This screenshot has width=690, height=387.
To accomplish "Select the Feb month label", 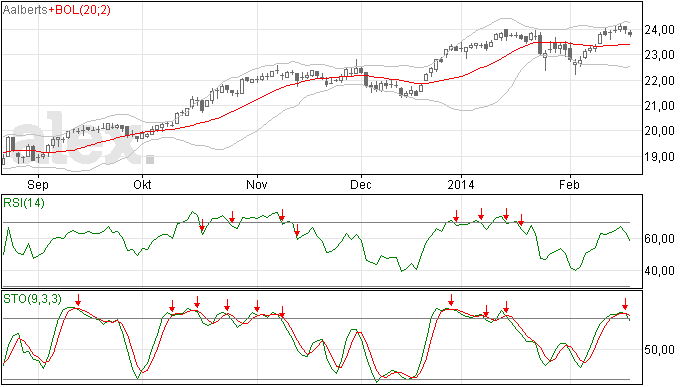I will click(569, 184).
